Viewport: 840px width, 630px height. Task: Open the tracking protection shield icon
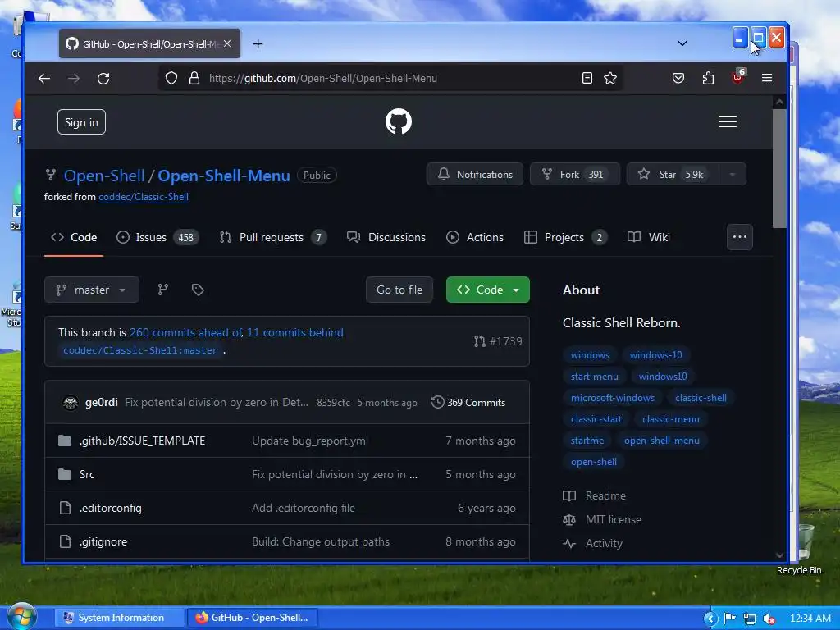coord(171,78)
